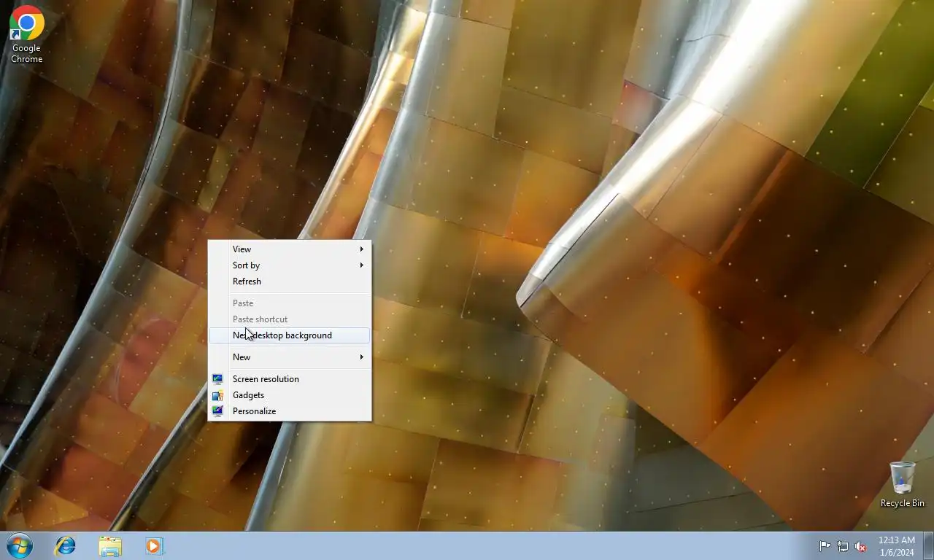Click the muted volume tray icon

tap(861, 546)
